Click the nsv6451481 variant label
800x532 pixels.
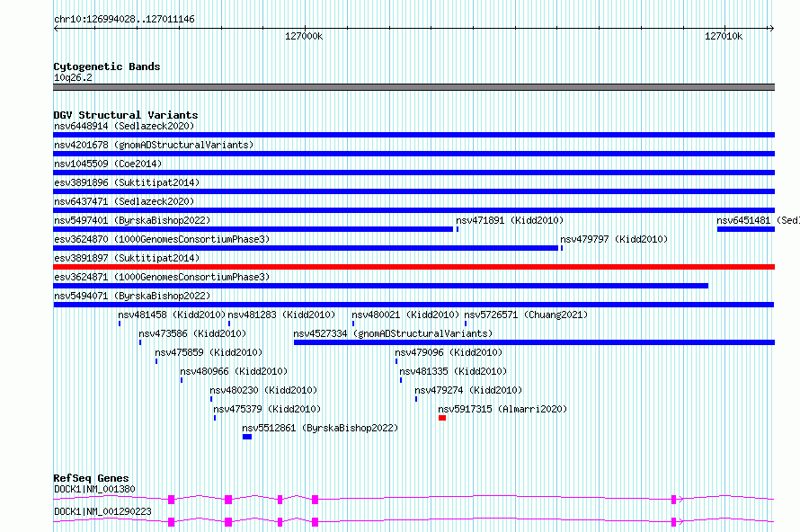click(x=758, y=220)
